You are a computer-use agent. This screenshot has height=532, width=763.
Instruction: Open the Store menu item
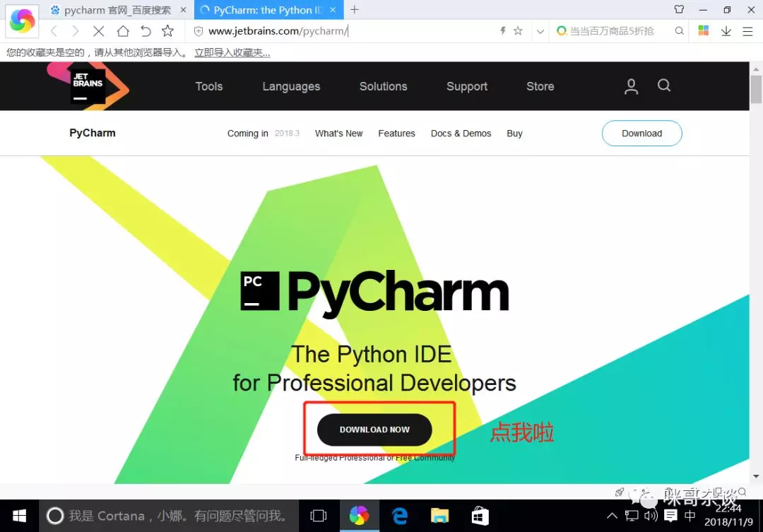(x=540, y=86)
